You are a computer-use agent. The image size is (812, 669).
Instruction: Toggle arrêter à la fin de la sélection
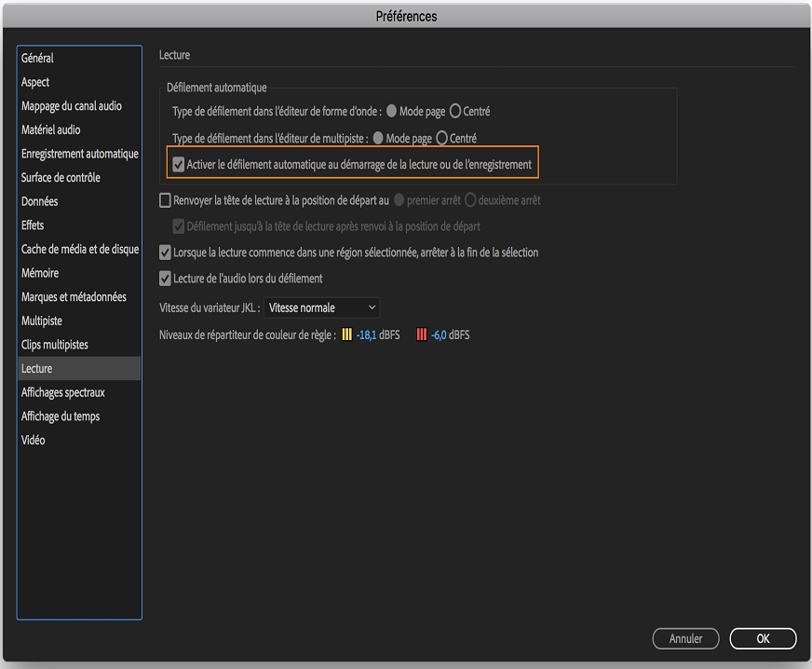pyautogui.click(x=166, y=253)
